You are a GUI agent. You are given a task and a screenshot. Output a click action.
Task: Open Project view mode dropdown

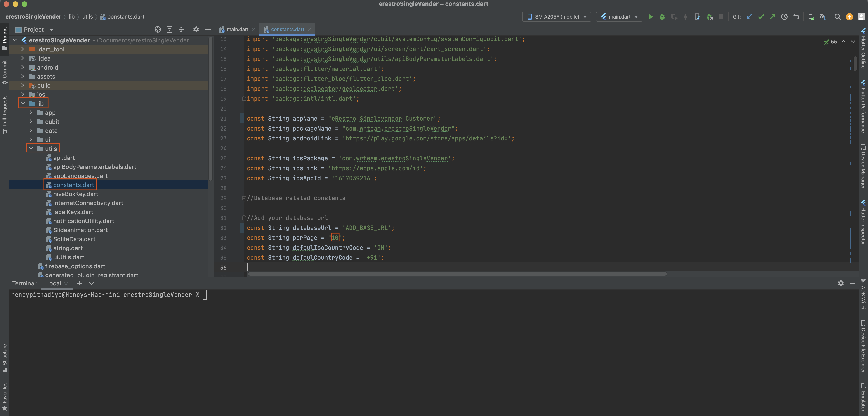(35, 30)
